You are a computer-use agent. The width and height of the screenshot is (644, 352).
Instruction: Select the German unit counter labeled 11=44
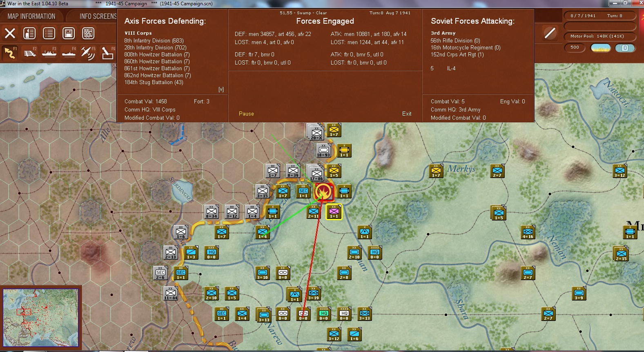[171, 293]
